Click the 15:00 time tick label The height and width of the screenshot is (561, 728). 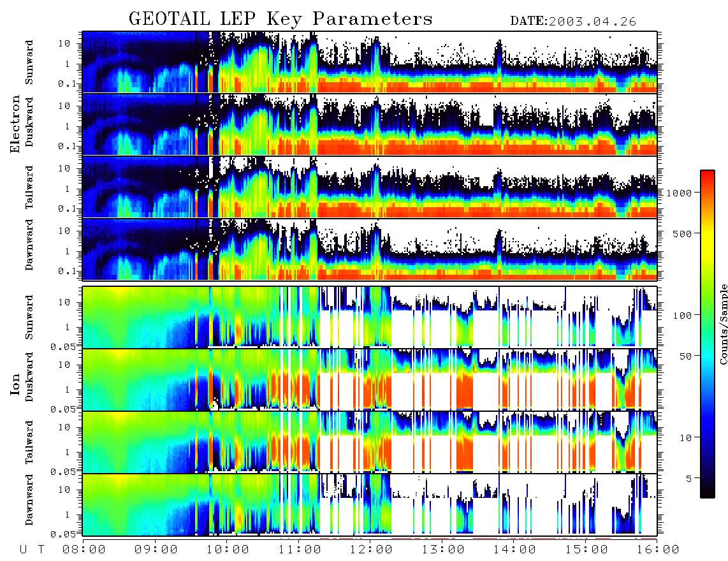(586, 550)
